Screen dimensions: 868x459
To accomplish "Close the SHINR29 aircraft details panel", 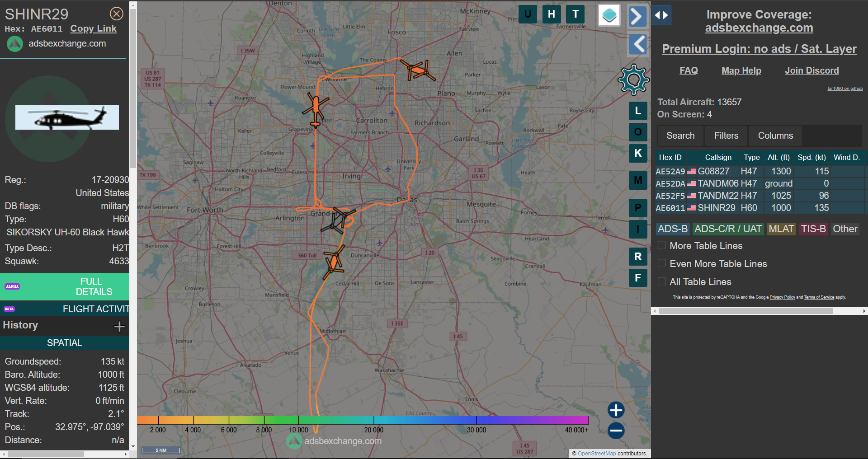I will click(x=117, y=14).
